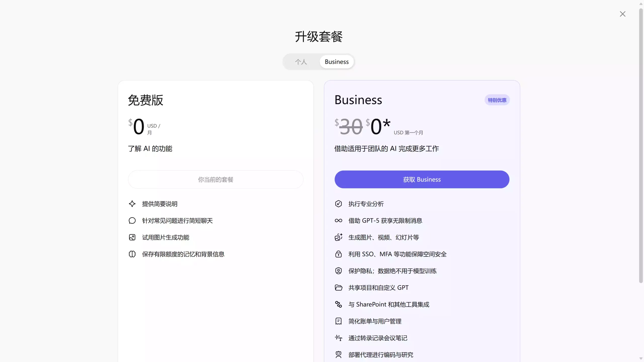Click the infinity icon beside 借助 GPT-5 获享无限制消息
644x362 pixels.
tap(338, 220)
